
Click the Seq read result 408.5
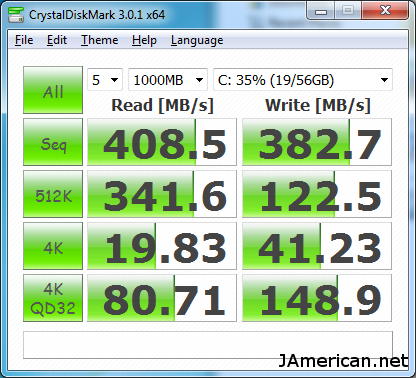[162, 142]
